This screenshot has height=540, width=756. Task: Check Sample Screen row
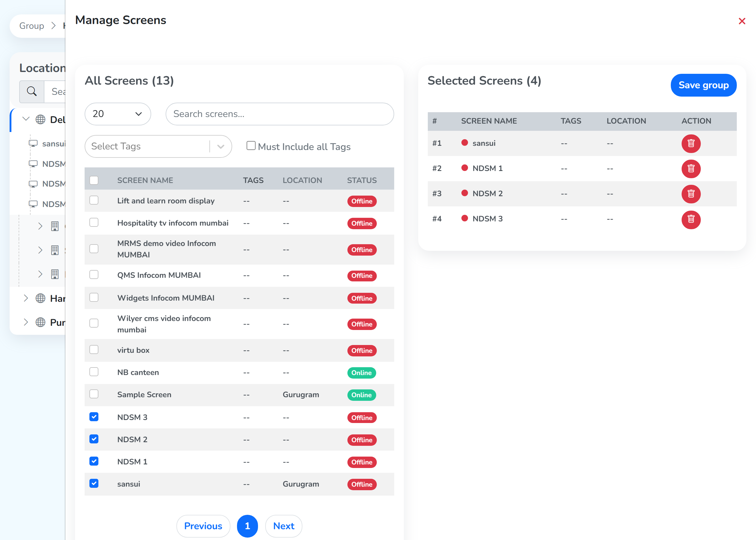tap(94, 394)
